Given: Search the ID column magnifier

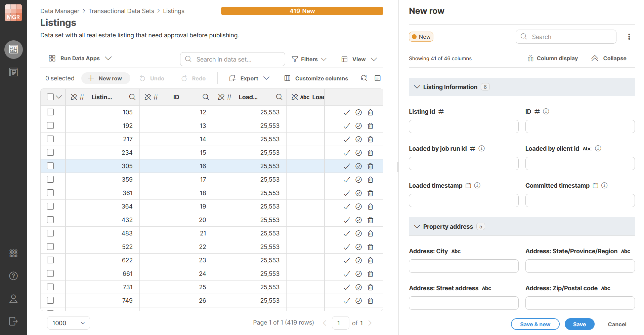Looking at the screenshot, I should [206, 97].
